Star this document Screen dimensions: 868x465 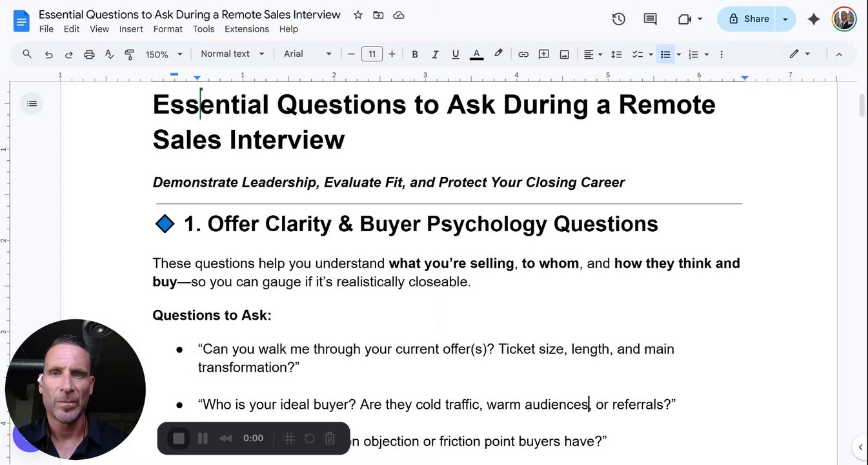[x=358, y=15]
